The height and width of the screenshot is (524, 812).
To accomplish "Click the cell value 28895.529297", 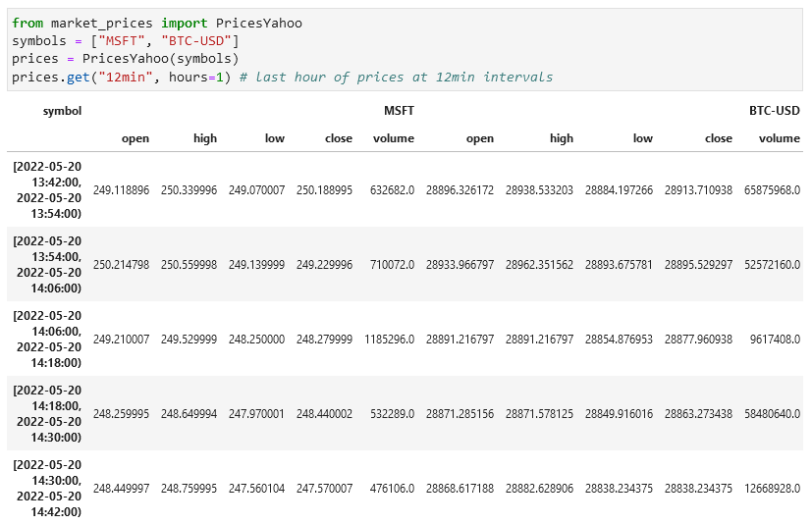I will point(698,265).
